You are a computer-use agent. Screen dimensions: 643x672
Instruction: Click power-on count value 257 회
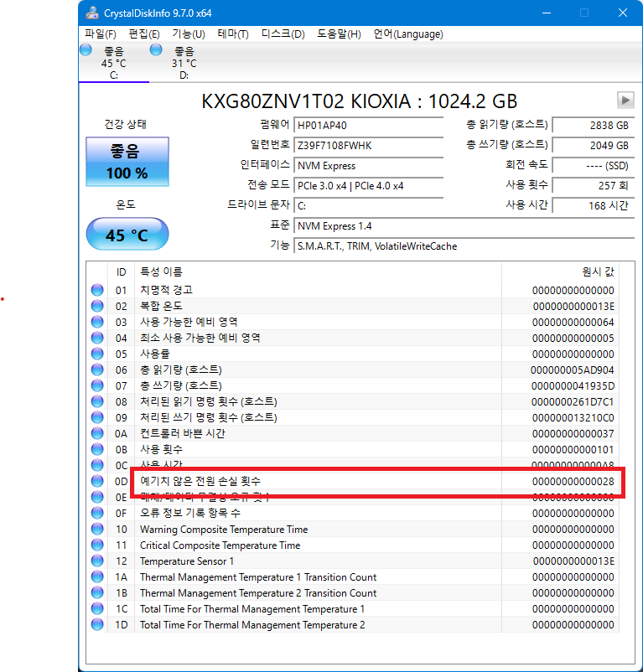pyautogui.click(x=594, y=186)
